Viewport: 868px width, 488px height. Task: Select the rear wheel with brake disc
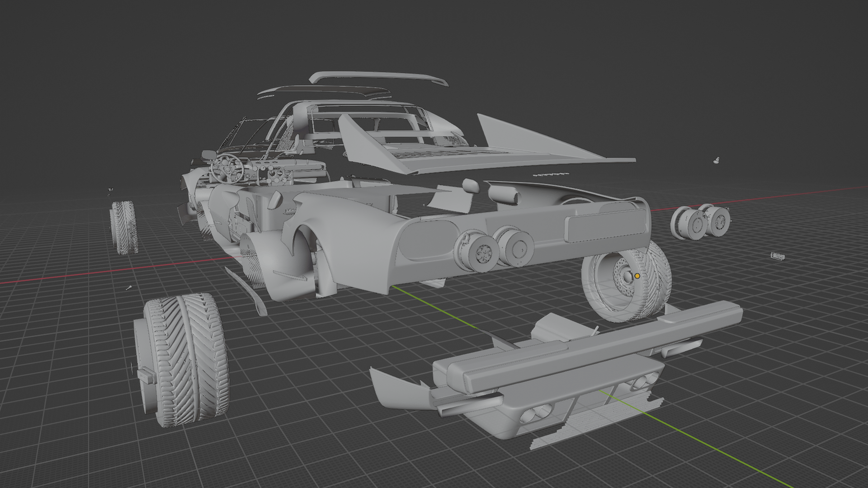click(x=627, y=281)
